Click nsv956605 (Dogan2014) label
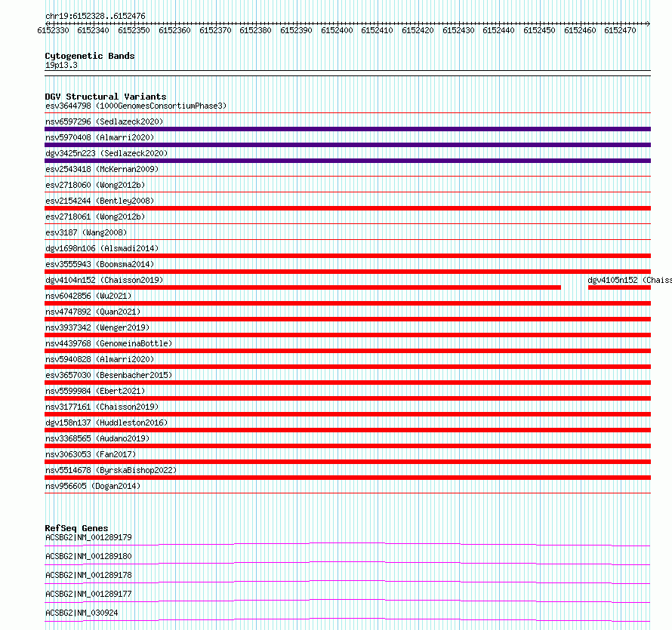The height and width of the screenshot is (630, 672). pos(93,486)
